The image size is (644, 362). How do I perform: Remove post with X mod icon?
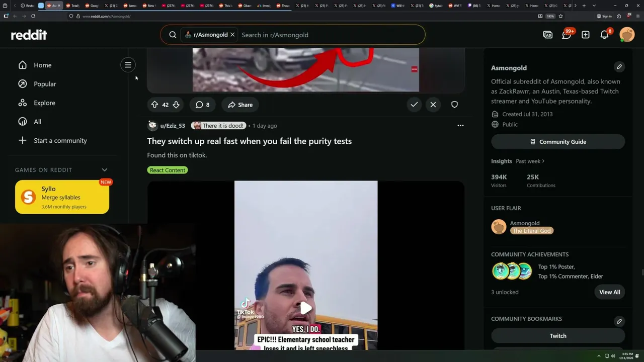pyautogui.click(x=433, y=105)
